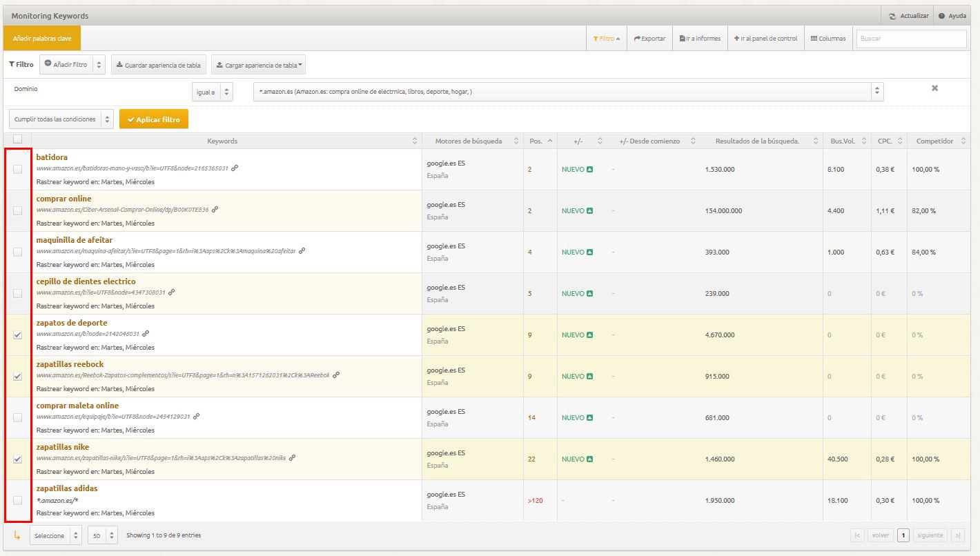The width and height of the screenshot is (980, 556).
Task: Click the Aplicar filtro button
Action: (x=154, y=119)
